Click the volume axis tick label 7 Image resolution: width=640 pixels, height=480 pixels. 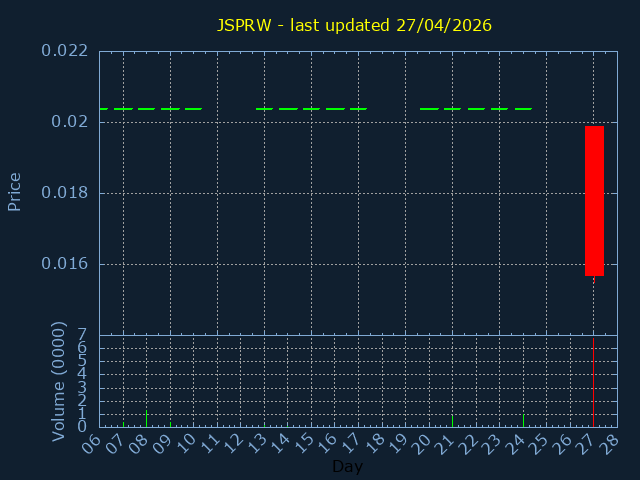[83, 335]
